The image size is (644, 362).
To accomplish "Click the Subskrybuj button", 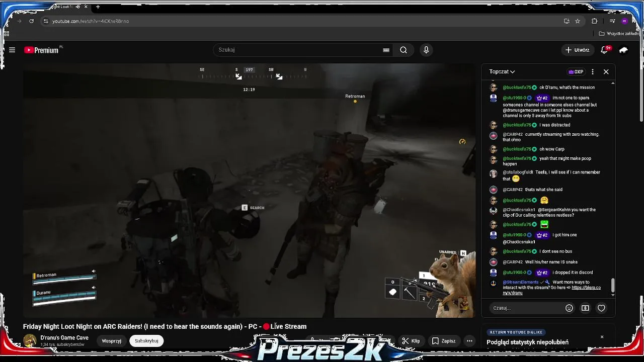I will coord(146,341).
